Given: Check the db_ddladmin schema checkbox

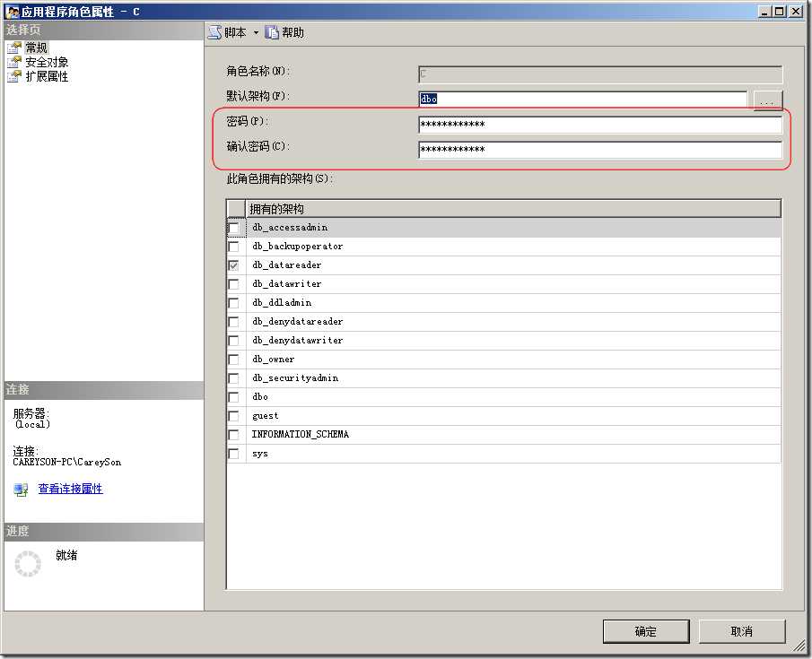Looking at the screenshot, I should point(234,303).
